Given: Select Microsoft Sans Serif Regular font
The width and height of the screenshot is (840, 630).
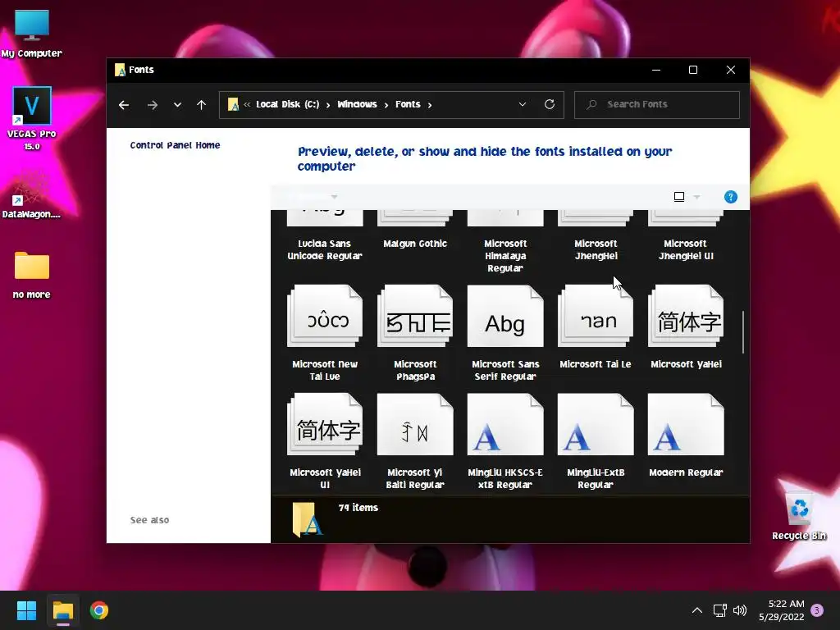Looking at the screenshot, I should (x=505, y=333).
